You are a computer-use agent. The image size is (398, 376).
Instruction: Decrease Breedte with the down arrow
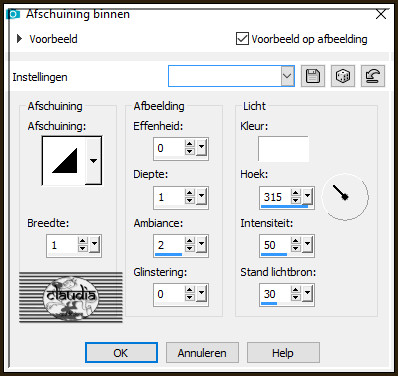pos(83,249)
